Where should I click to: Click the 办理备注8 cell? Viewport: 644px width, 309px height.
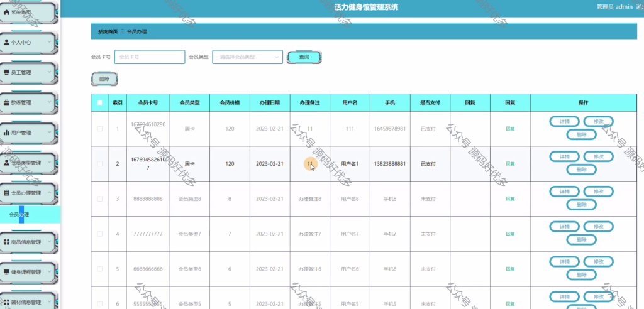click(x=309, y=198)
